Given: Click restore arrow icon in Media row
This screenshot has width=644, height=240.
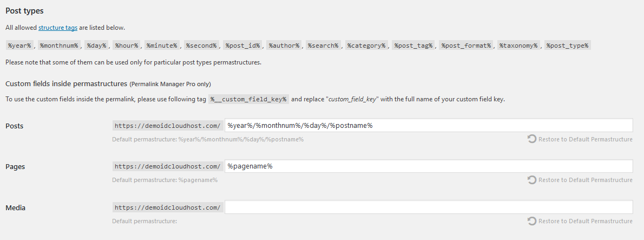Looking at the screenshot, I should coord(532,220).
